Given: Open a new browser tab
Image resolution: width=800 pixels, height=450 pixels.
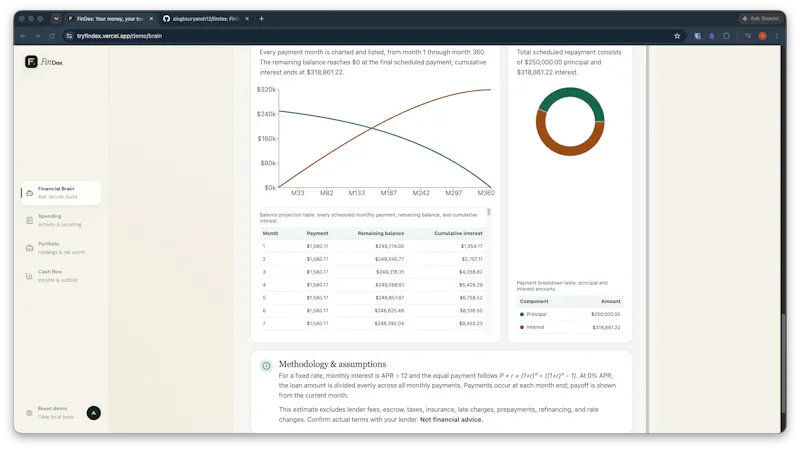Looking at the screenshot, I should click(x=261, y=18).
